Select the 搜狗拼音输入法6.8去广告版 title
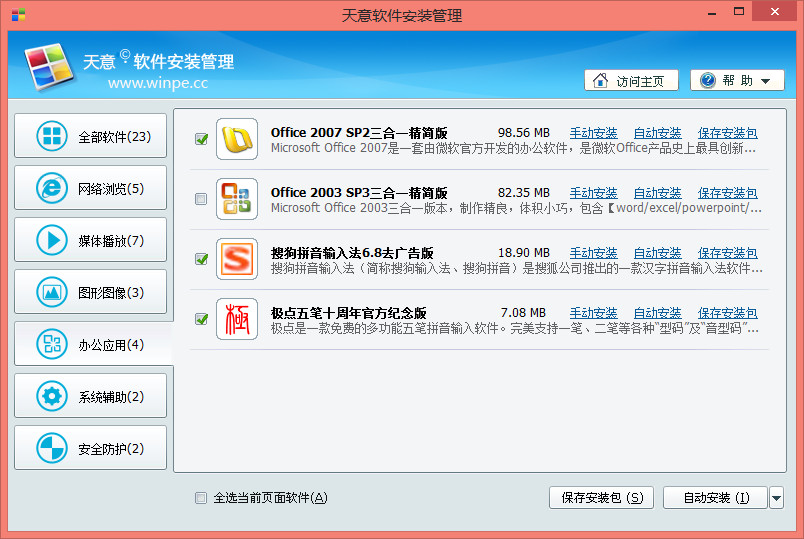Viewport: 804px width, 539px height. coord(352,253)
